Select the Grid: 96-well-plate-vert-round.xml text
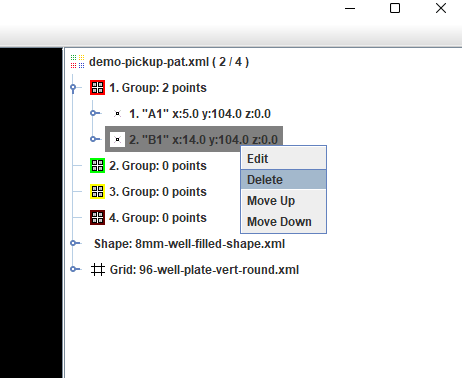 [x=204, y=270]
